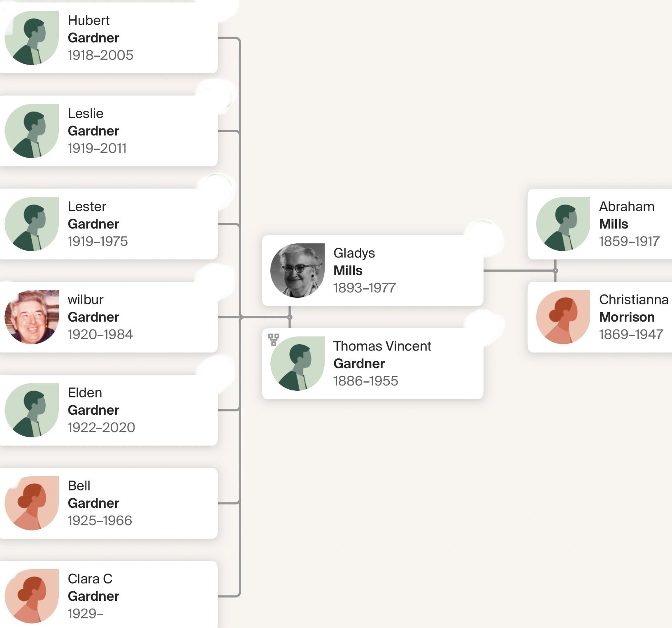Image resolution: width=672 pixels, height=628 pixels.
Task: Click Elden Gardner's silhouette avatar
Action: (32, 410)
